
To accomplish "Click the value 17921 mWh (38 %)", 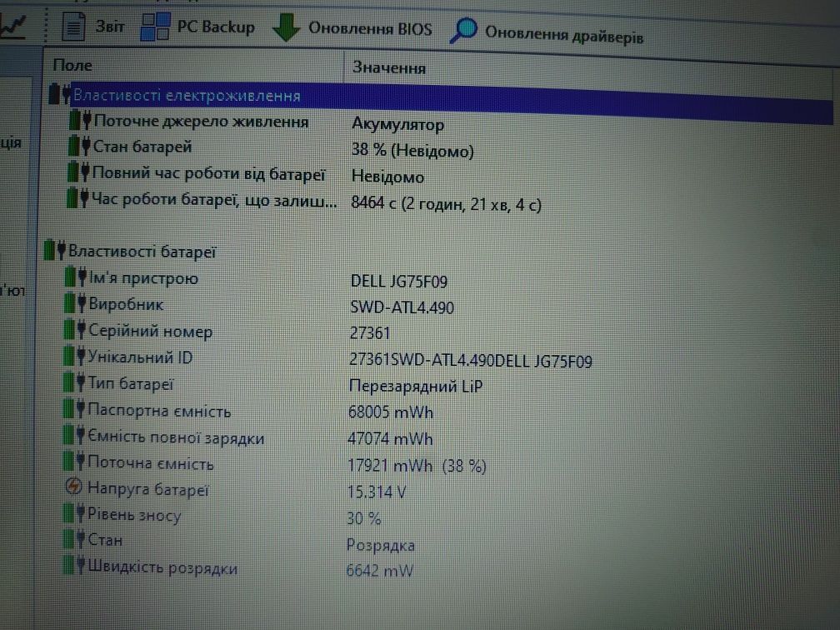I will (417, 466).
